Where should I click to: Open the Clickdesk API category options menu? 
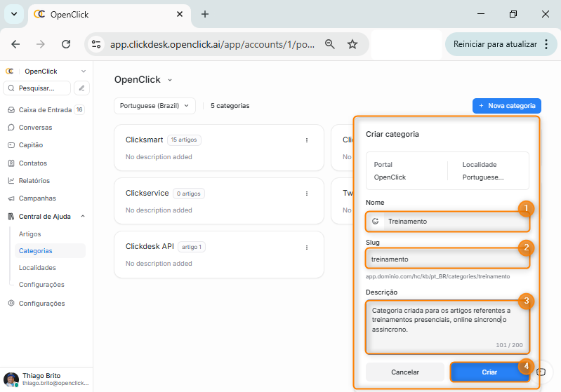tap(307, 247)
